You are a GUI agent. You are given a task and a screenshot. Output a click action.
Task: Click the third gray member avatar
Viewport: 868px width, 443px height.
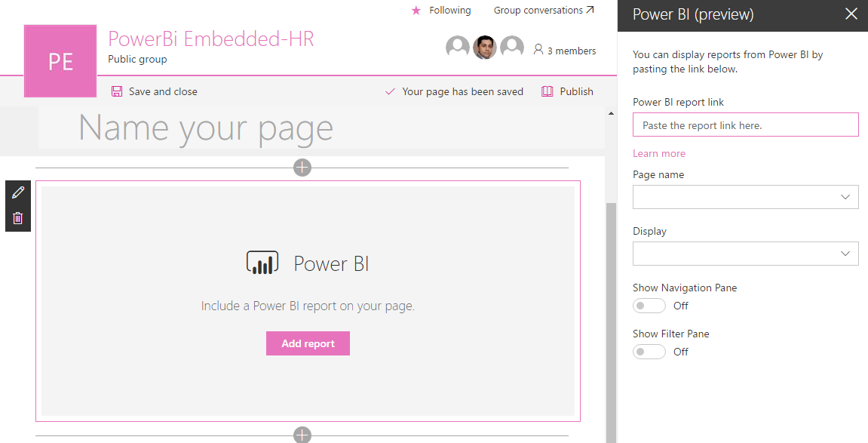pyautogui.click(x=512, y=48)
